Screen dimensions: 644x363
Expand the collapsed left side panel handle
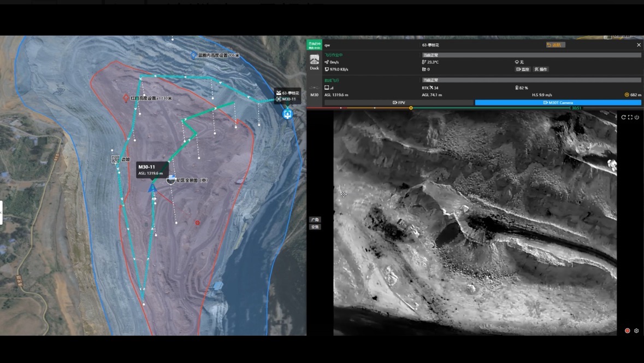(x=1, y=213)
